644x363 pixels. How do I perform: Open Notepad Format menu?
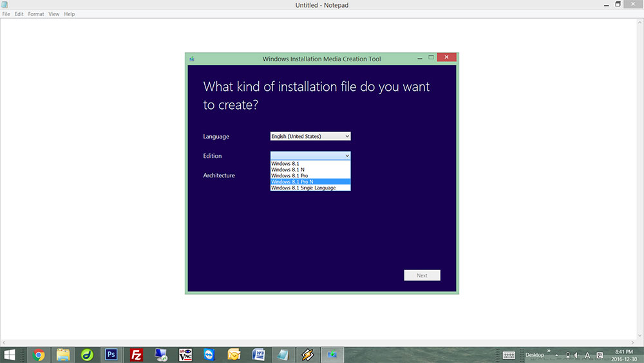click(35, 14)
